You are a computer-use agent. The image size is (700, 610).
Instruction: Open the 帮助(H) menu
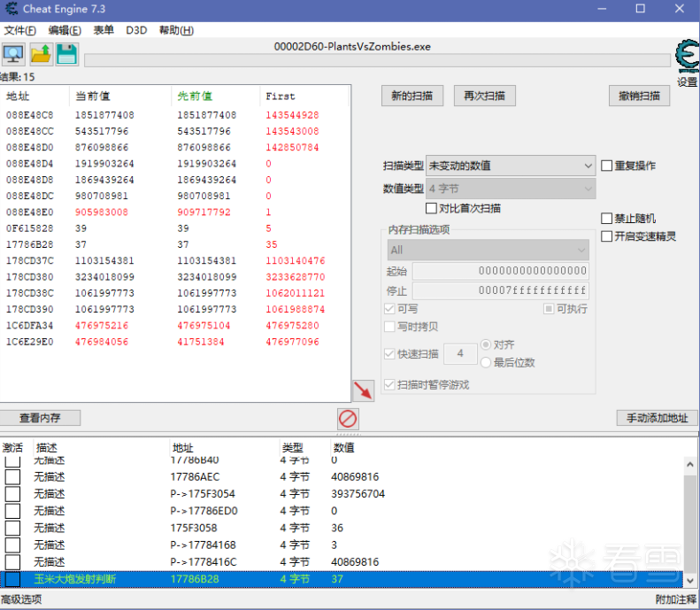pyautogui.click(x=176, y=30)
